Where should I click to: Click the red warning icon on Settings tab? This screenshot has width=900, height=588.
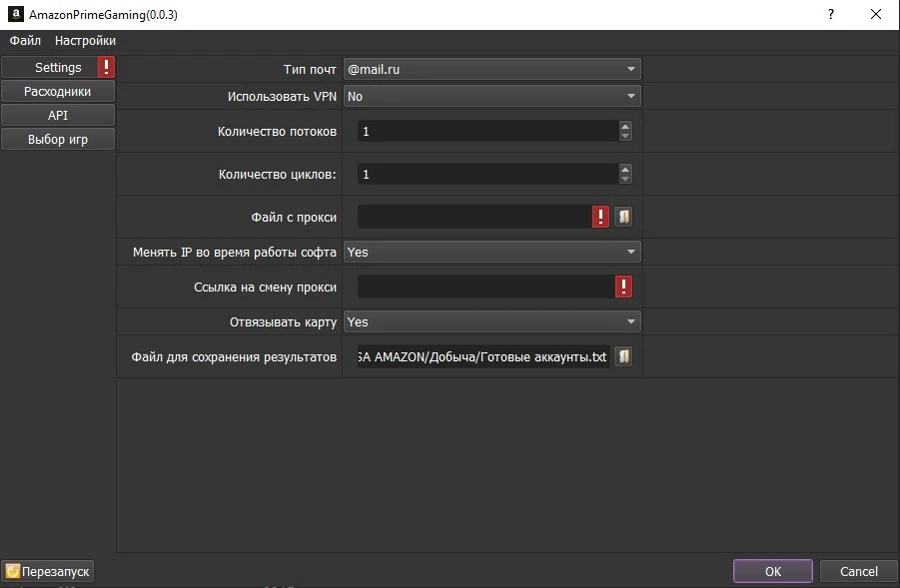click(x=106, y=67)
